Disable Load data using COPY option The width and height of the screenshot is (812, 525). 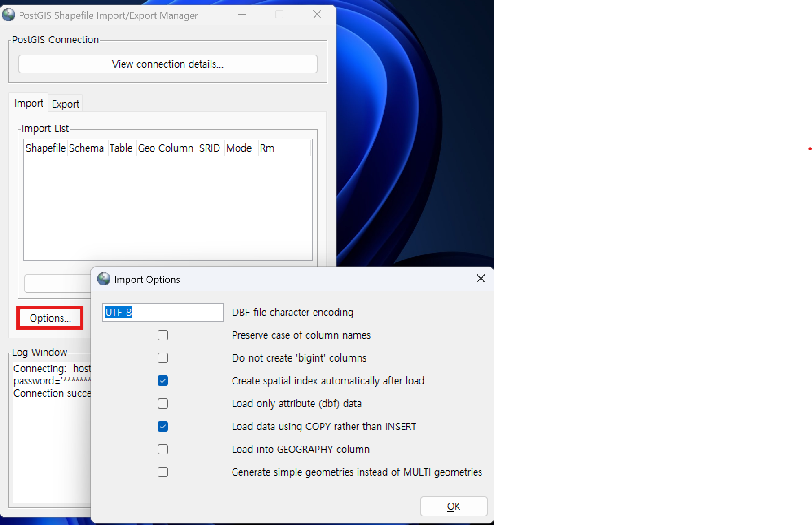click(x=163, y=426)
